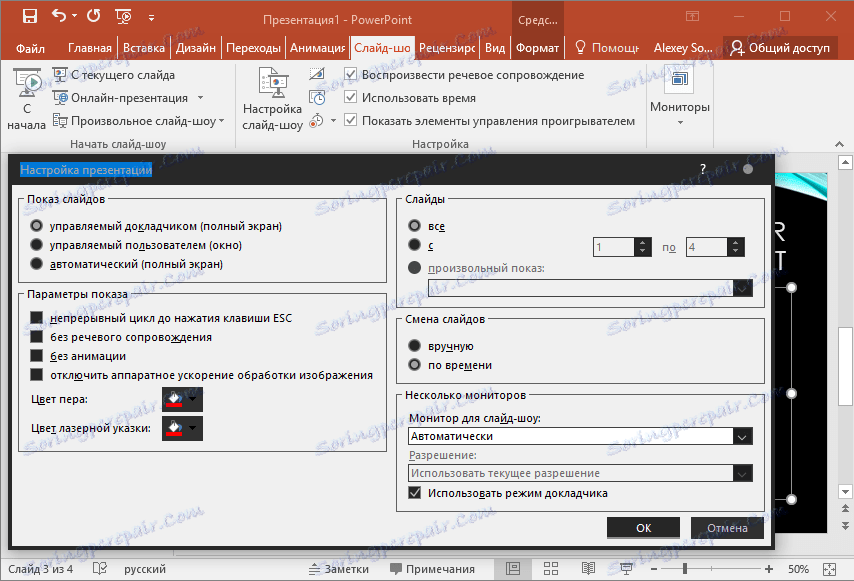Uncheck Воспроизвести речевое сопровождение
This screenshot has width=854, height=581.
pos(351,74)
